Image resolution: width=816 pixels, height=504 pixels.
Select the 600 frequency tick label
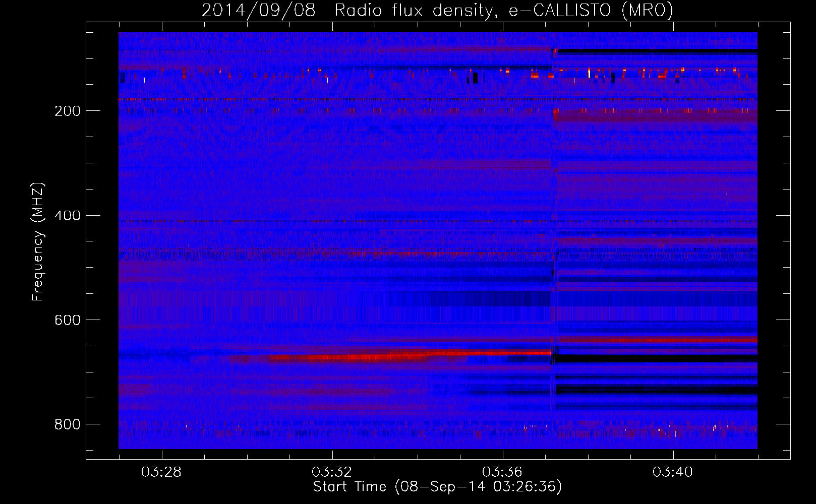pos(67,321)
